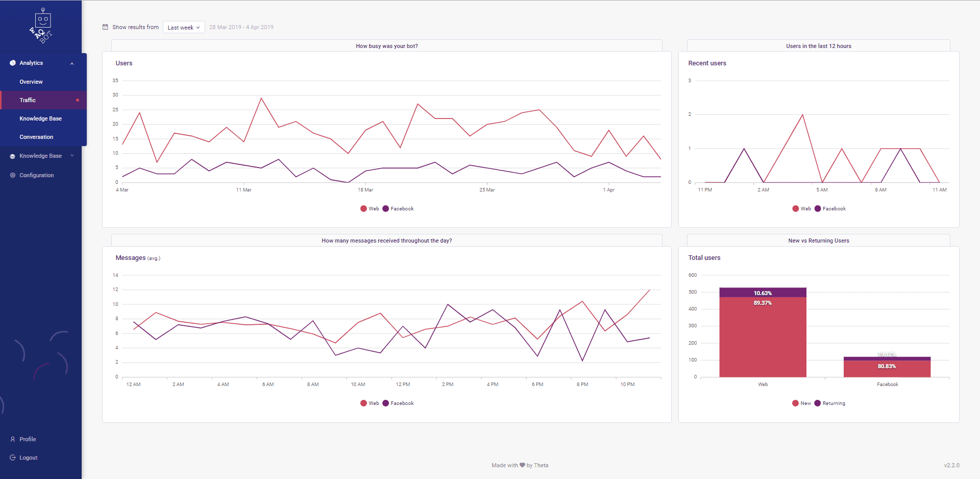The image size is (980, 479).
Task: Toggle New series in Total users legend
Action: (801, 403)
